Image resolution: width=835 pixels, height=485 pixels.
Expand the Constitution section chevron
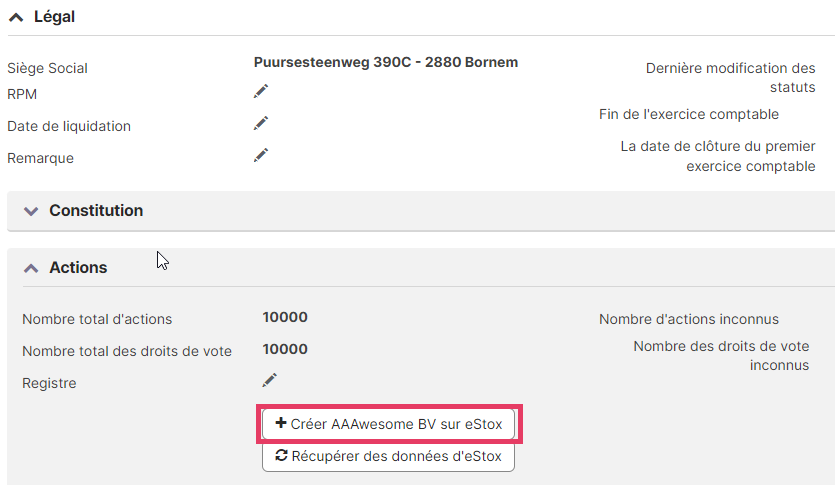click(x=31, y=211)
